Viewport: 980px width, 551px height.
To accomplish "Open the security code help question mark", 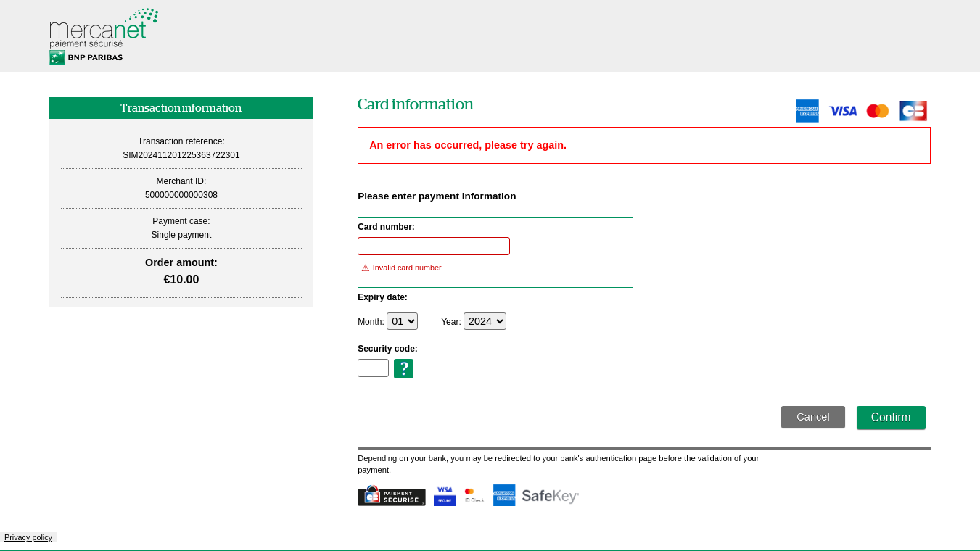I will 403,369.
